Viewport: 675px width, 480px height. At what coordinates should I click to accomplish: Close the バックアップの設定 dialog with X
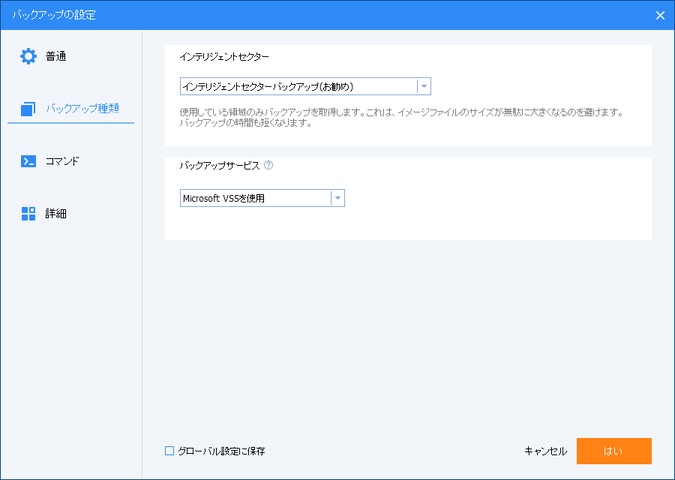point(659,15)
